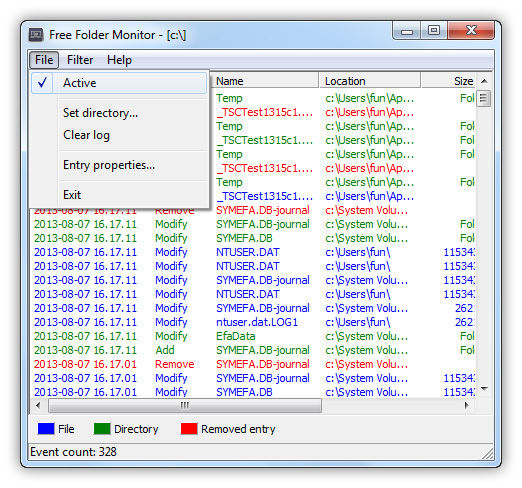The width and height of the screenshot is (522, 488).
Task: Sort by the Location column header
Action: pos(370,81)
